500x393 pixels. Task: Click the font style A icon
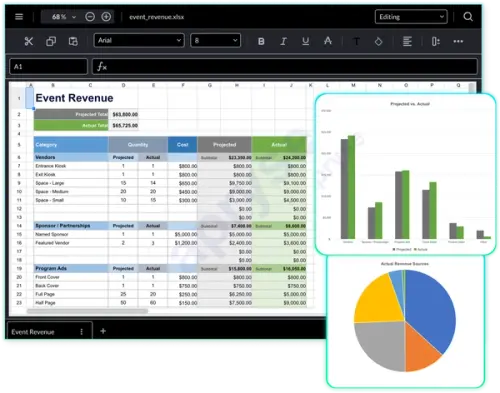[x=328, y=41]
